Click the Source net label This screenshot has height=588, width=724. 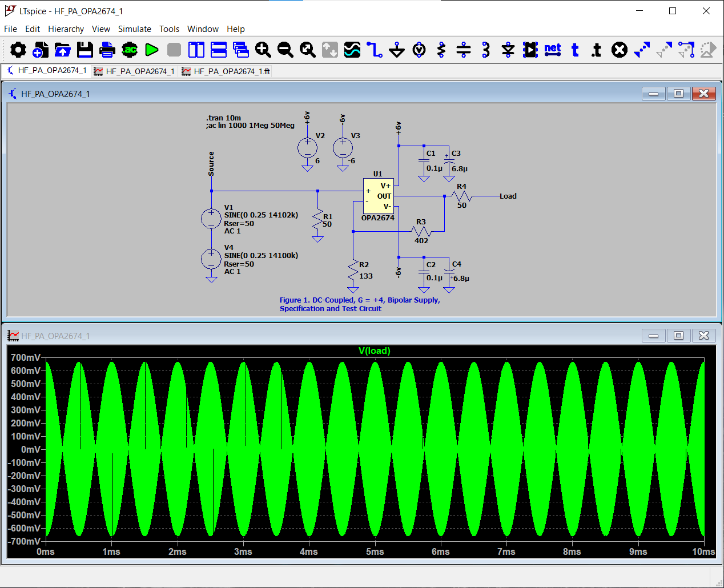tap(211, 163)
